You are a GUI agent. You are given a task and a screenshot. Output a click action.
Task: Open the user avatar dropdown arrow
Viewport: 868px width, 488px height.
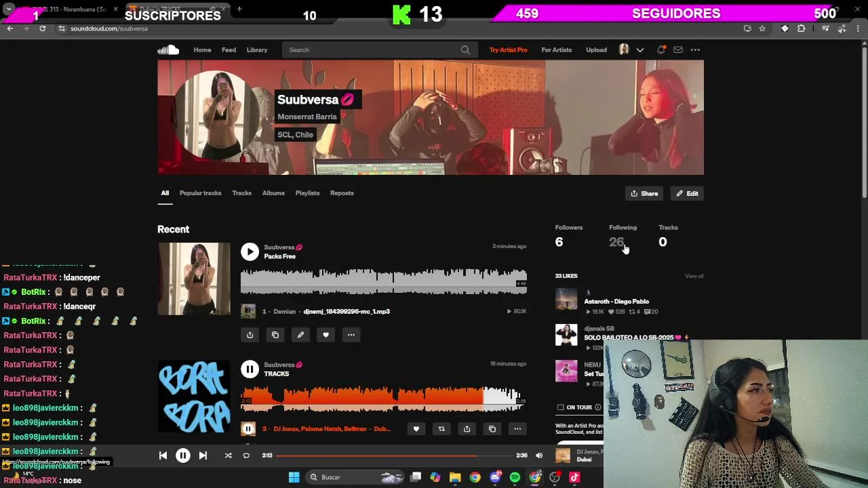639,49
